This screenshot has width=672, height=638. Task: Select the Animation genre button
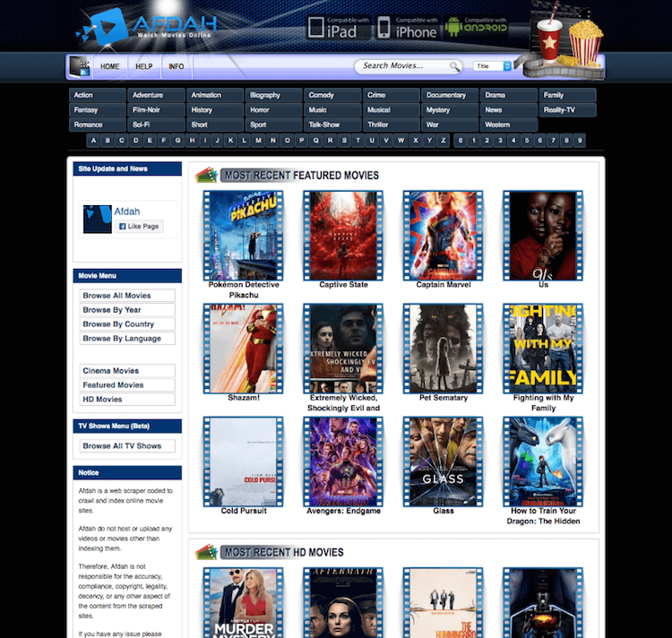click(x=215, y=95)
